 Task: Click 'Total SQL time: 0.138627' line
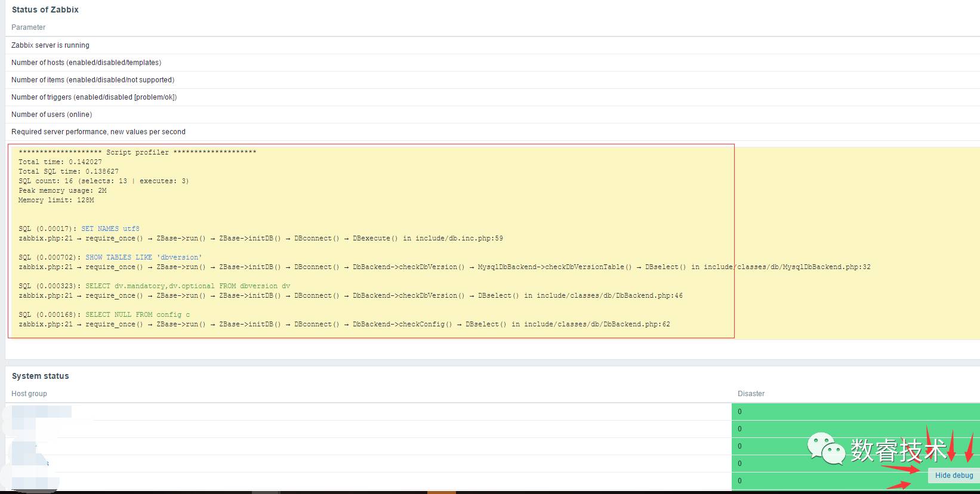pyautogui.click(x=69, y=171)
